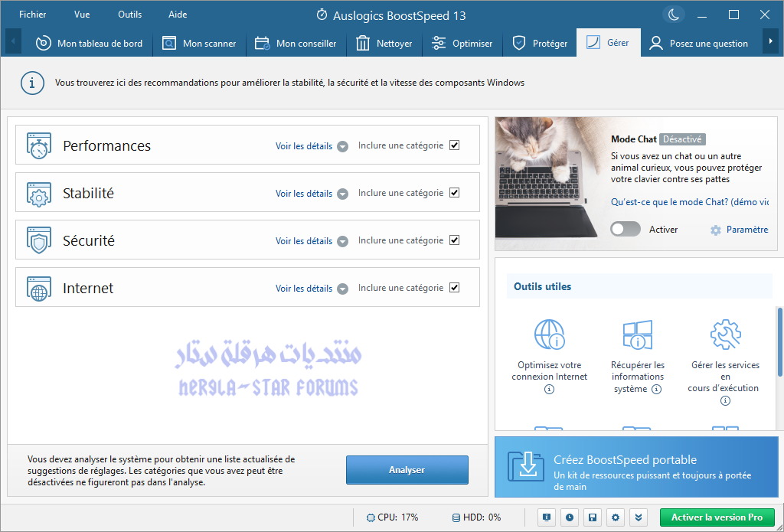Click the status bar double-chevron icon
This screenshot has width=784, height=532.
click(639, 517)
